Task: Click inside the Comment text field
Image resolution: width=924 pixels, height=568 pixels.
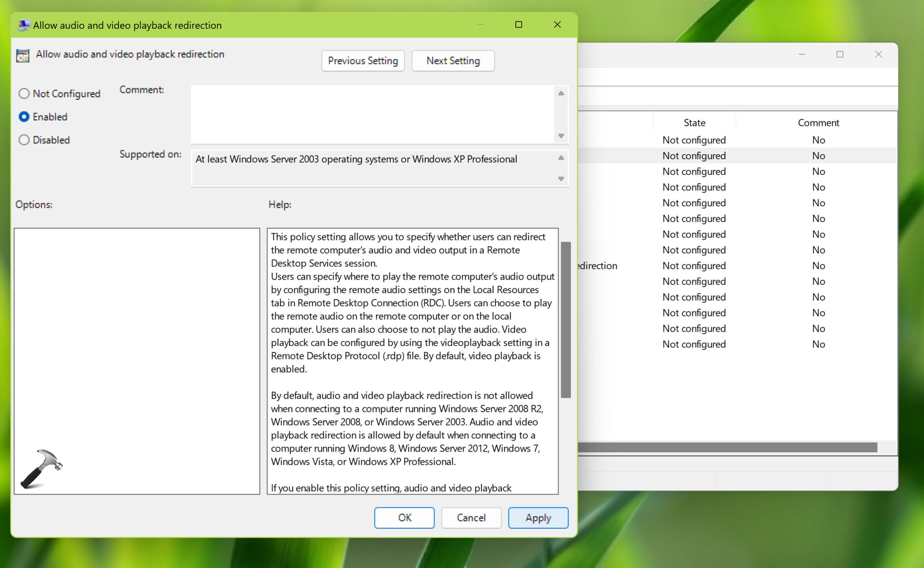Action: (x=371, y=114)
